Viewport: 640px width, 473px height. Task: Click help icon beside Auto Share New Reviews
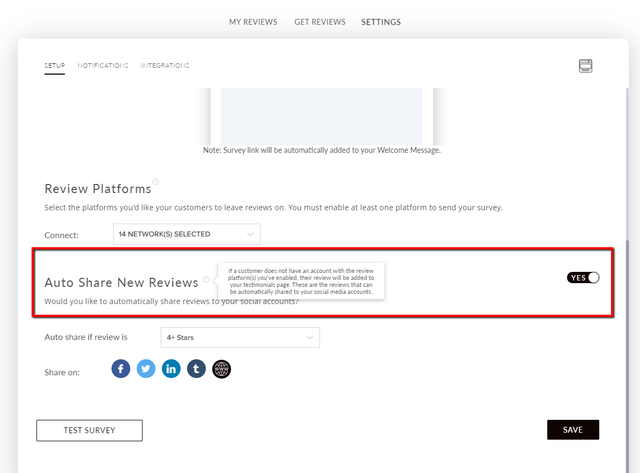pos(207,279)
